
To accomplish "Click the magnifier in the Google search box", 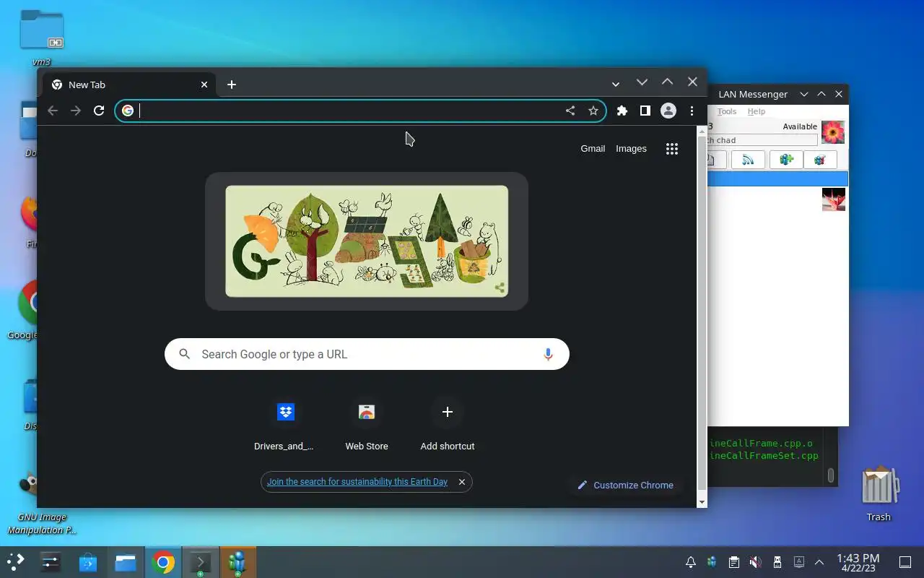I will point(185,354).
